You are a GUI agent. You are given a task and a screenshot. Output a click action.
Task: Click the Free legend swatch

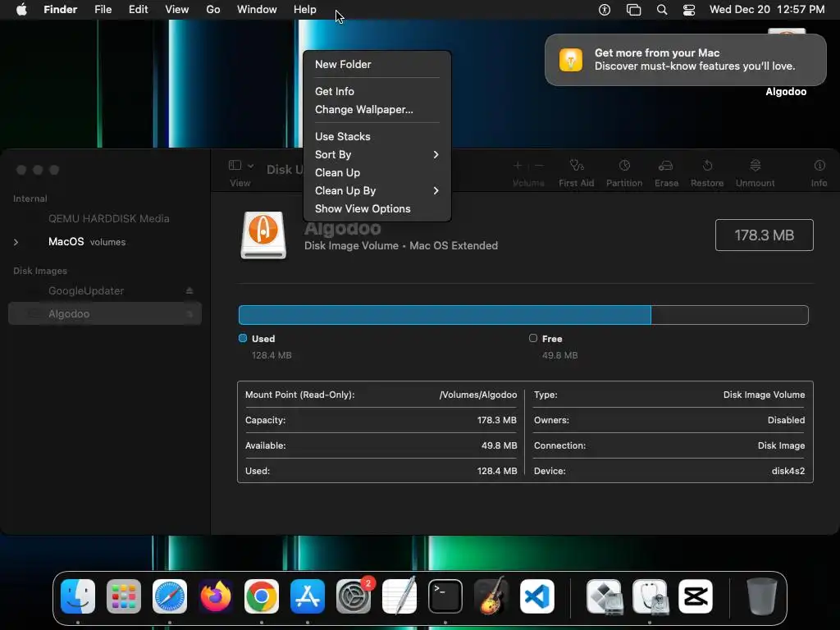point(533,339)
